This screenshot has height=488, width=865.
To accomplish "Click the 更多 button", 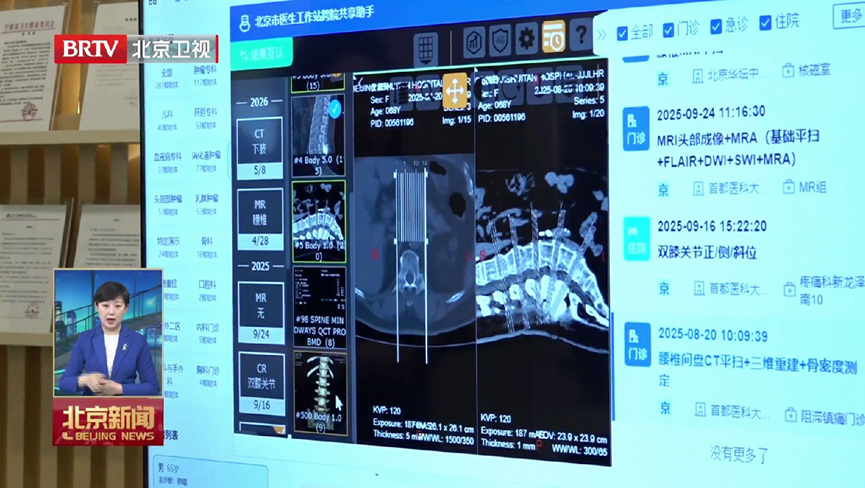I will click(848, 17).
